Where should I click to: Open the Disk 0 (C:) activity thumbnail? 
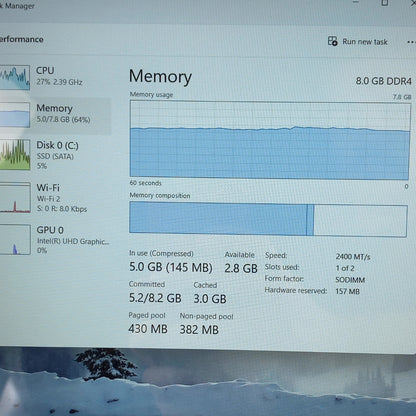(15, 155)
